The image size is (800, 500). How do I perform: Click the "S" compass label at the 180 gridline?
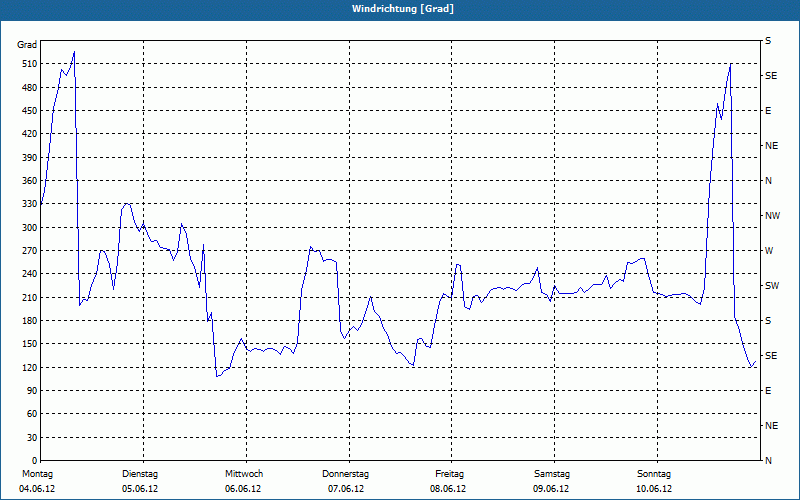click(x=768, y=321)
